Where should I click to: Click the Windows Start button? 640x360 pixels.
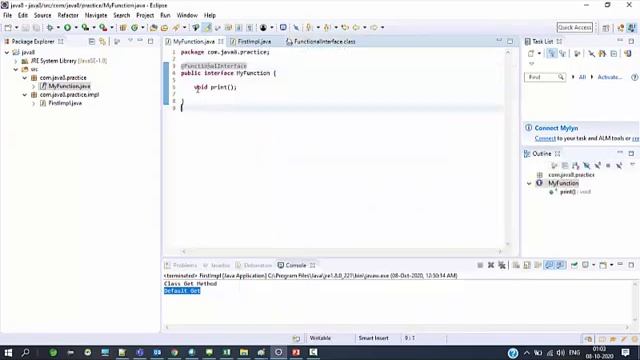(x=8, y=352)
